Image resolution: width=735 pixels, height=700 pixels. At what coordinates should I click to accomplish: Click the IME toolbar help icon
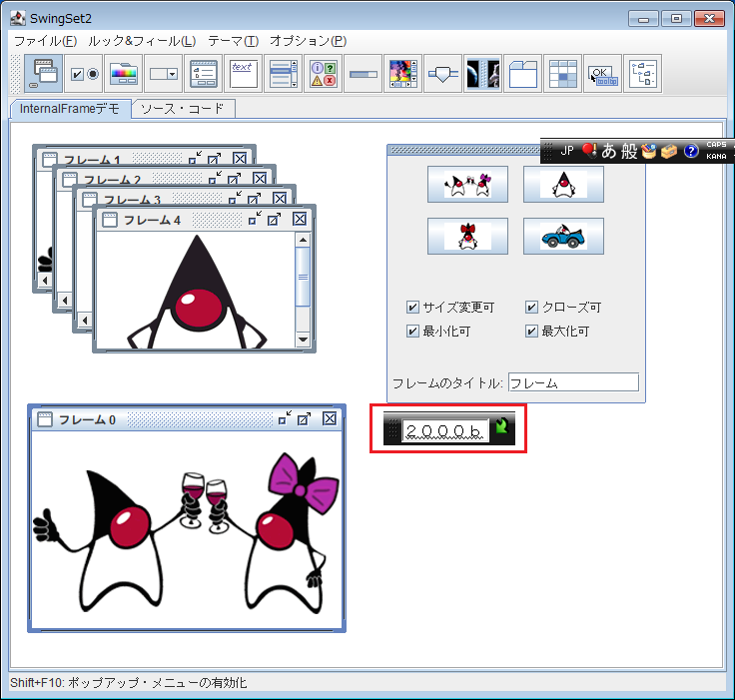[x=691, y=151]
